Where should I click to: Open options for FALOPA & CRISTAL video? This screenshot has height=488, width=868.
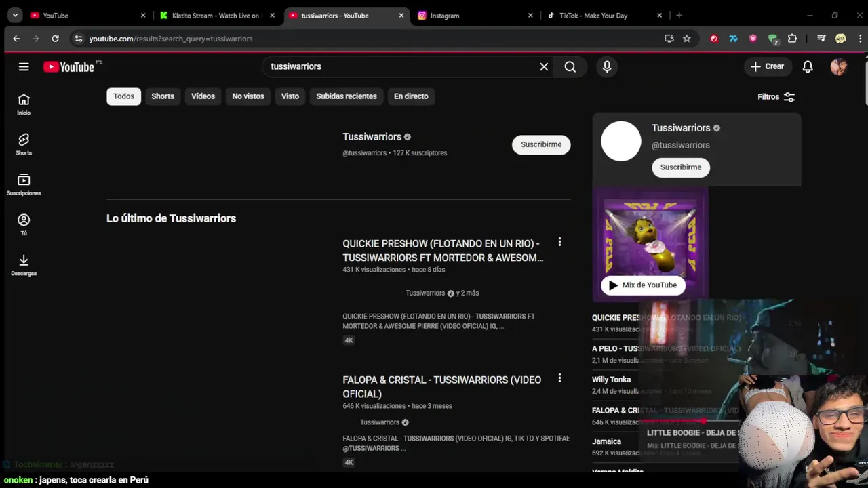[559, 378]
